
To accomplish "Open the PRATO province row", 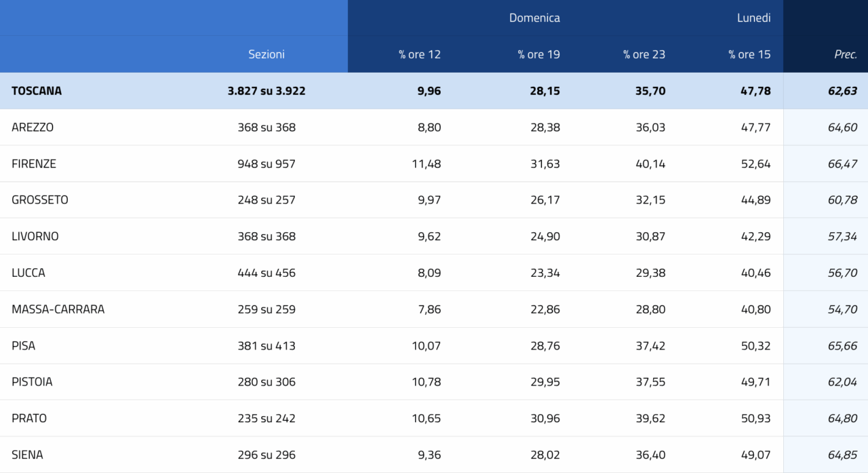I will pyautogui.click(x=29, y=418).
